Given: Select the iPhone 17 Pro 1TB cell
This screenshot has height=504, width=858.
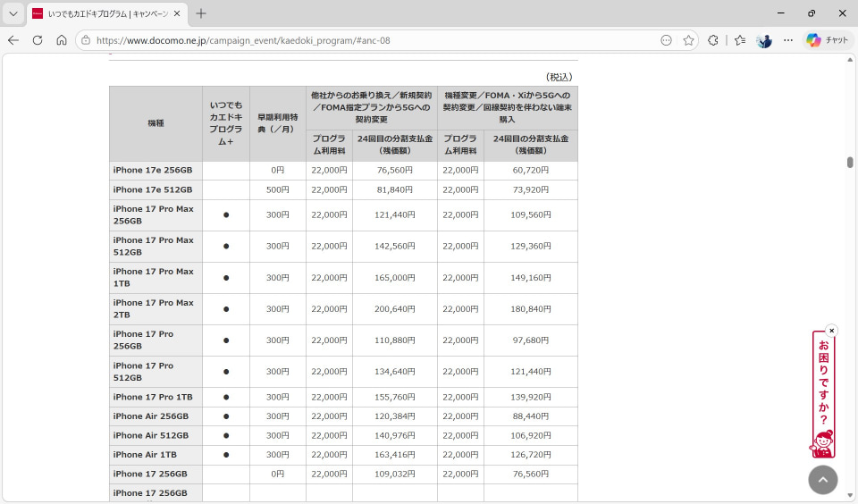Looking at the screenshot, I should click(x=156, y=398).
